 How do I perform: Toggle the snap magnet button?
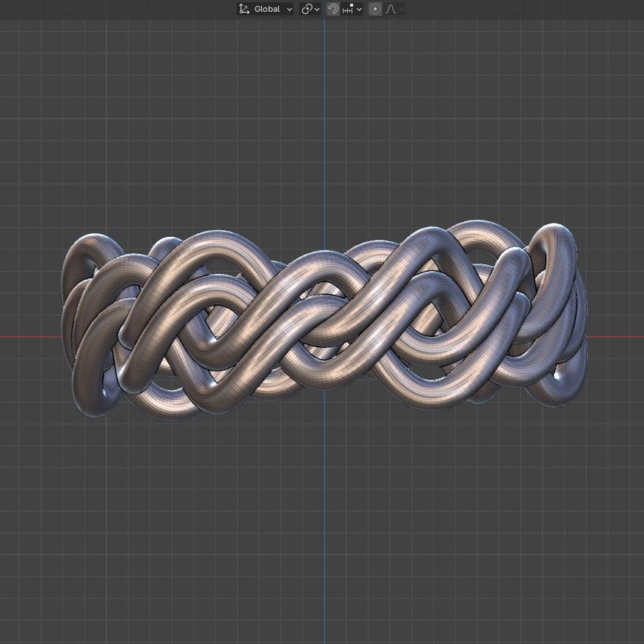click(332, 9)
